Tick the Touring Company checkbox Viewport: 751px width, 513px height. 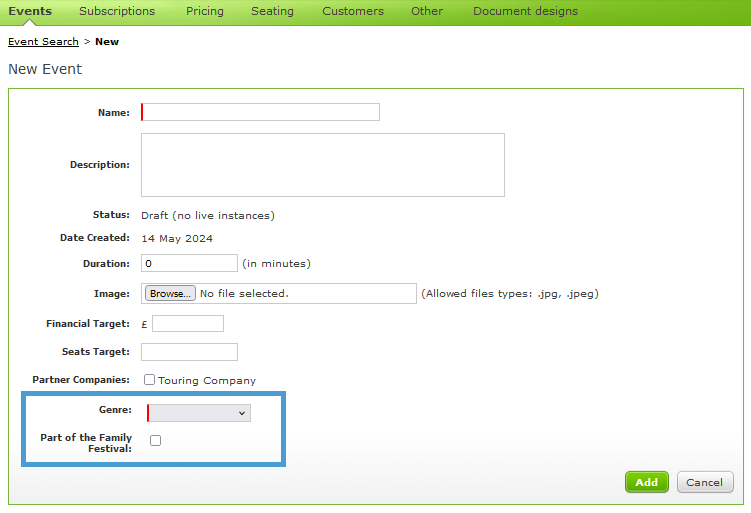pyautogui.click(x=149, y=380)
